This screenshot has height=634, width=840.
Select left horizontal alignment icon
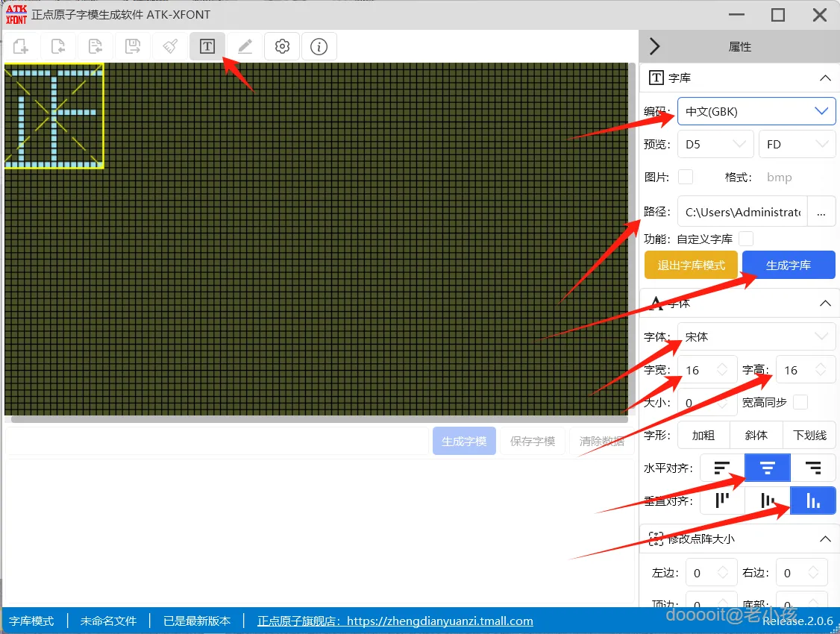722,468
